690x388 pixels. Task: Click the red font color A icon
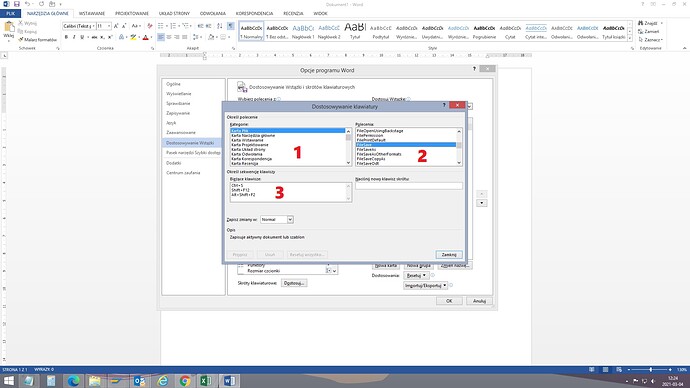(145, 37)
